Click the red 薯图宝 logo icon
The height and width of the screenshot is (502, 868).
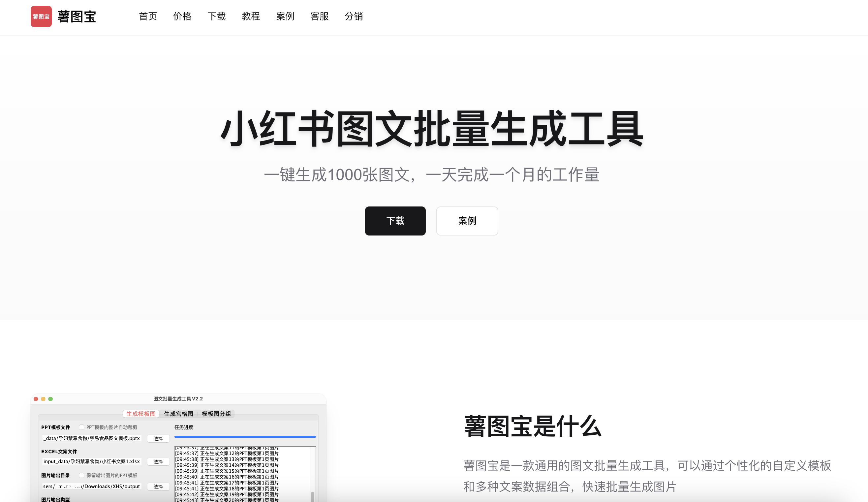(x=41, y=16)
